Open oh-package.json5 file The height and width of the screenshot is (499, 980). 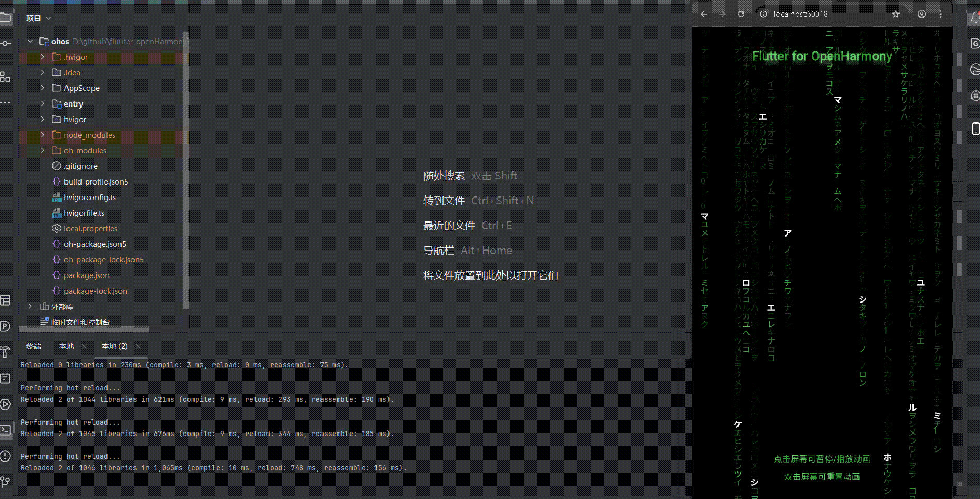point(95,244)
